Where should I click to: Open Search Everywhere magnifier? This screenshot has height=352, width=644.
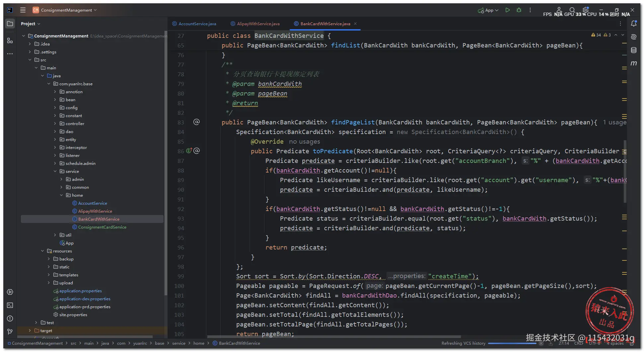pos(572,10)
